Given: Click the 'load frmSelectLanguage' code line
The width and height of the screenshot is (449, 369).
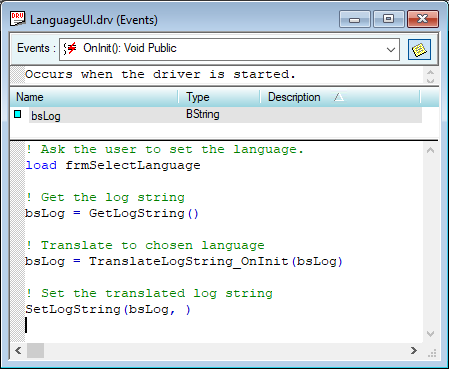Looking at the screenshot, I should [113, 165].
